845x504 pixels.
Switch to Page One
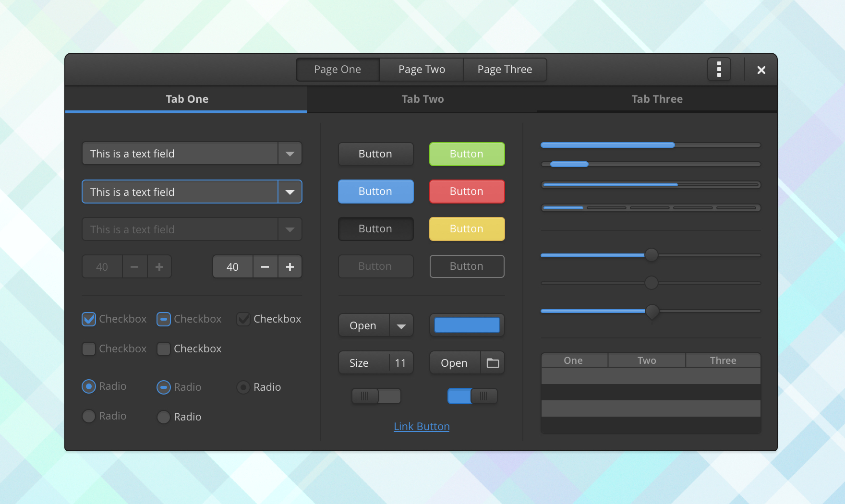pos(338,70)
